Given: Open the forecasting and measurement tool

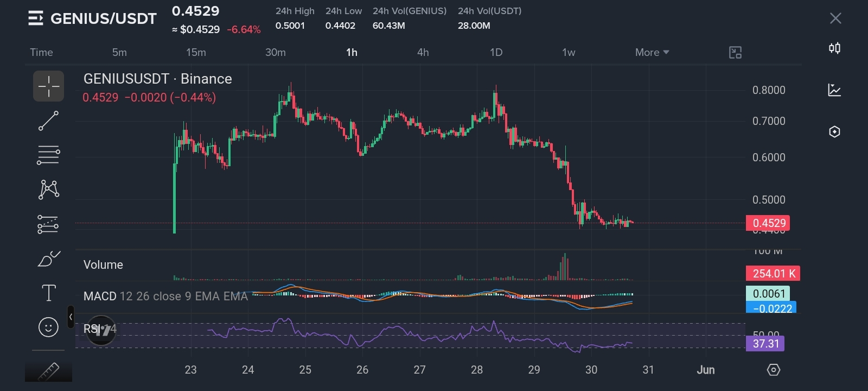Looking at the screenshot, I should click(x=48, y=224).
